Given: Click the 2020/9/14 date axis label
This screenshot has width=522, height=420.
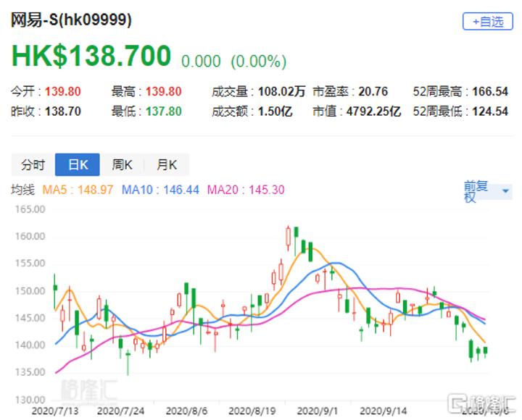Looking at the screenshot, I should tap(384, 411).
